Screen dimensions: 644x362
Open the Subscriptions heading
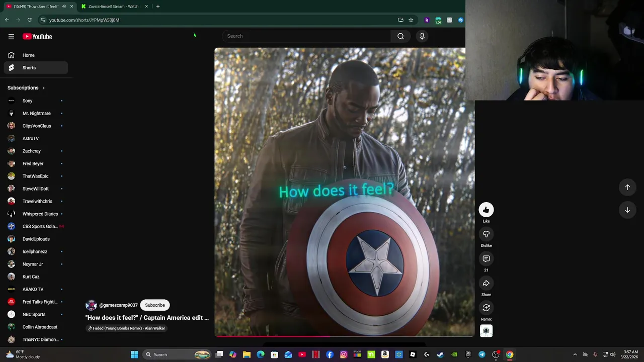pyautogui.click(x=23, y=88)
